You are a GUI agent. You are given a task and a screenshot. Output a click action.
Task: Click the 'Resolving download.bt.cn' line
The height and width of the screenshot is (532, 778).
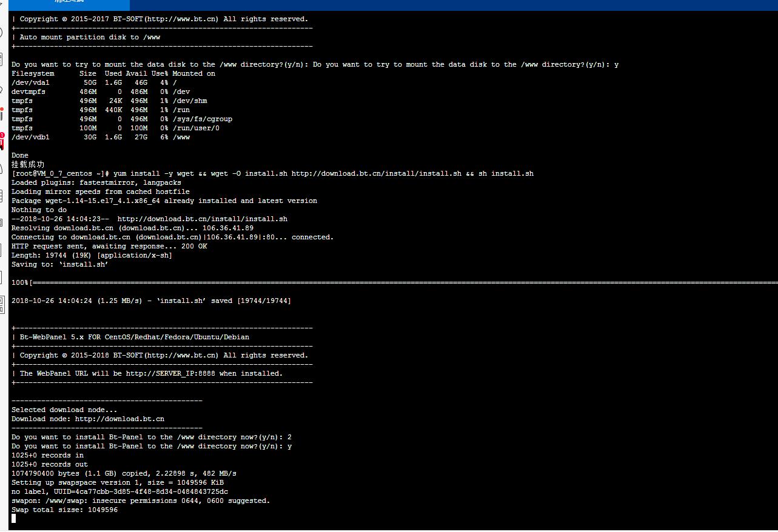133,228
